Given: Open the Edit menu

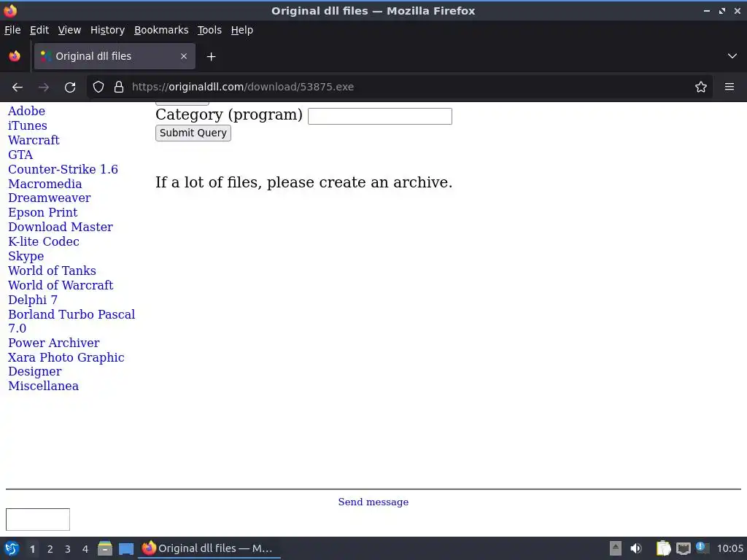Looking at the screenshot, I should (39, 30).
